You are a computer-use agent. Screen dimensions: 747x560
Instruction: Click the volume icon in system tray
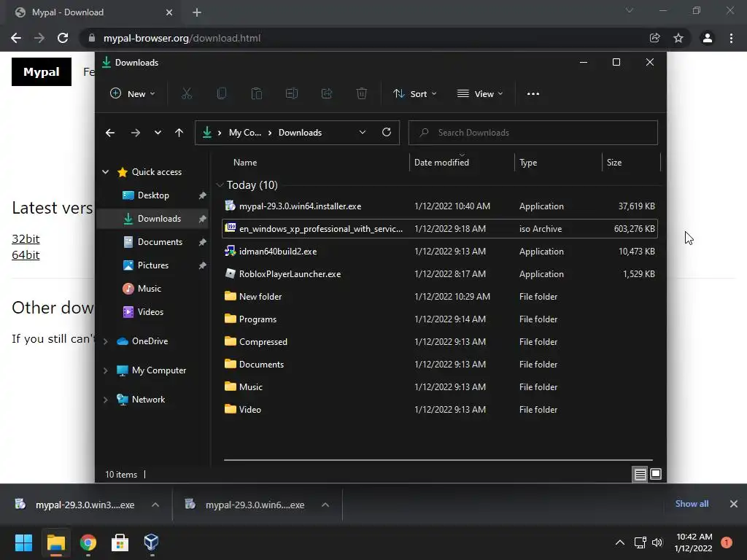click(x=657, y=542)
